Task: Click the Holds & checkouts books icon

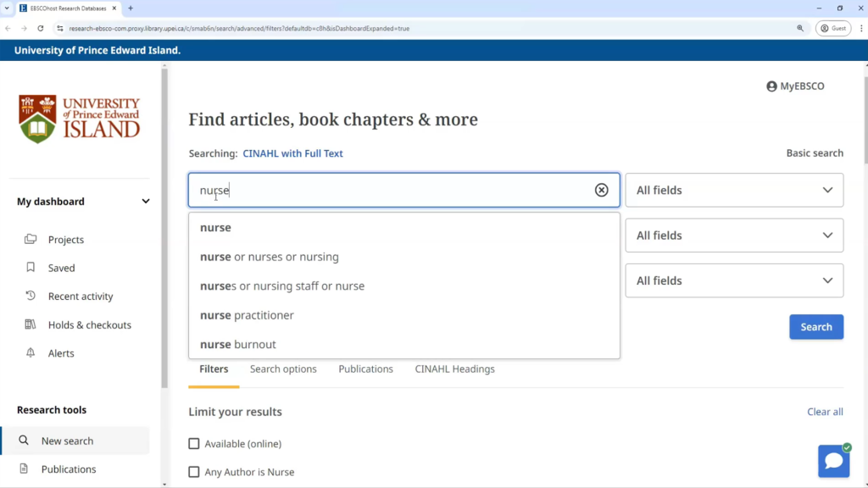Action: click(31, 325)
